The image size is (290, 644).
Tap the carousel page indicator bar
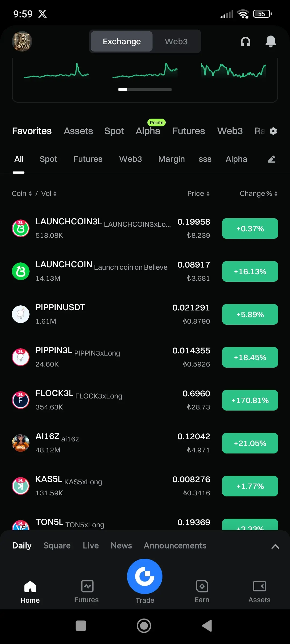(145, 89)
